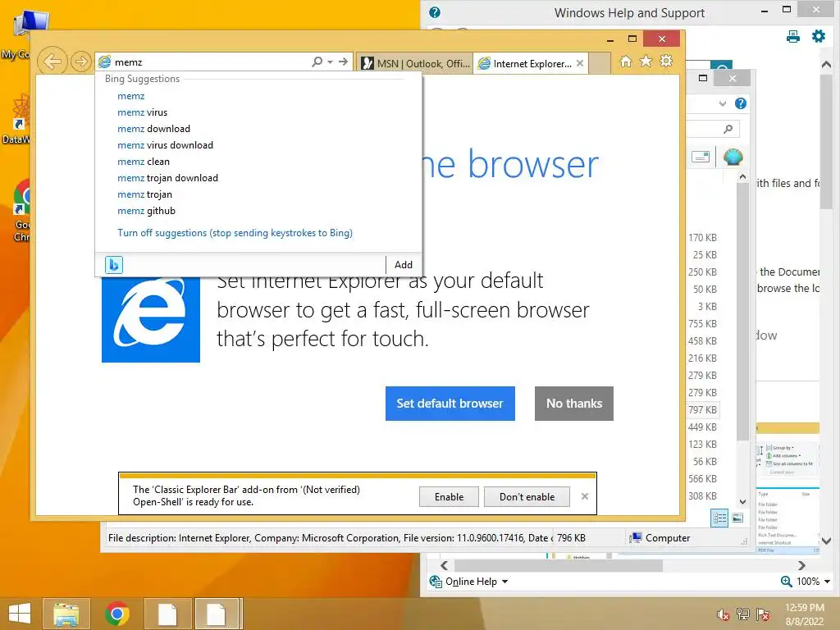The width and height of the screenshot is (840, 630).
Task: Dismiss the add-on notification bar
Action: click(584, 496)
